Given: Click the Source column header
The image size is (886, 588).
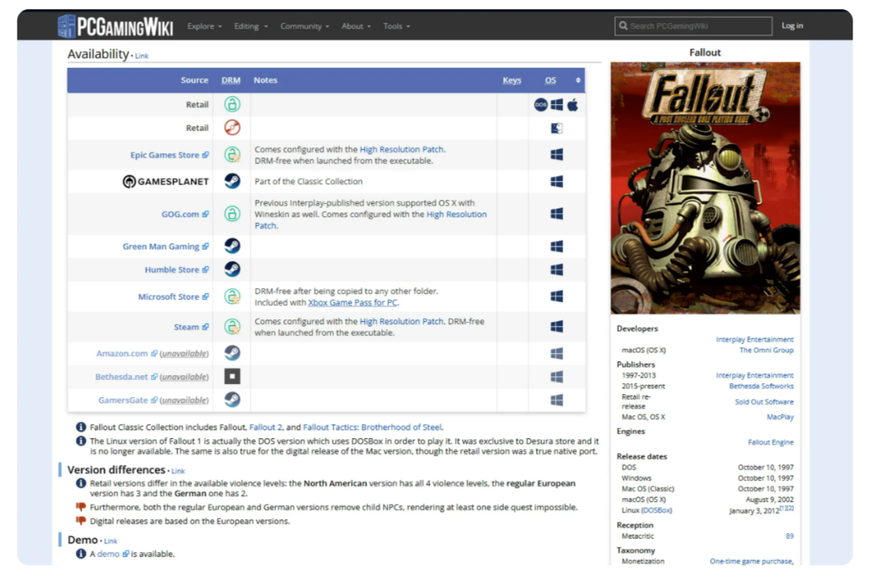Looking at the screenshot, I should tap(194, 80).
